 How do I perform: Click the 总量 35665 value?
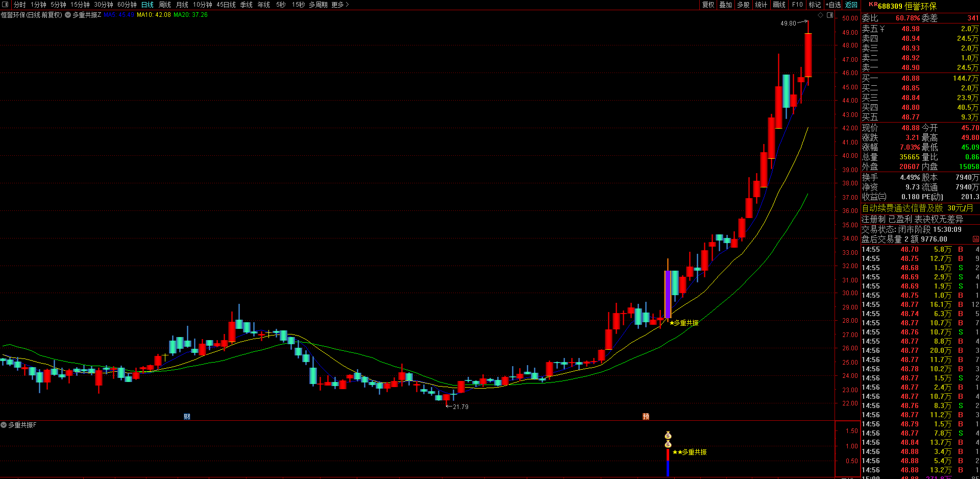click(909, 157)
